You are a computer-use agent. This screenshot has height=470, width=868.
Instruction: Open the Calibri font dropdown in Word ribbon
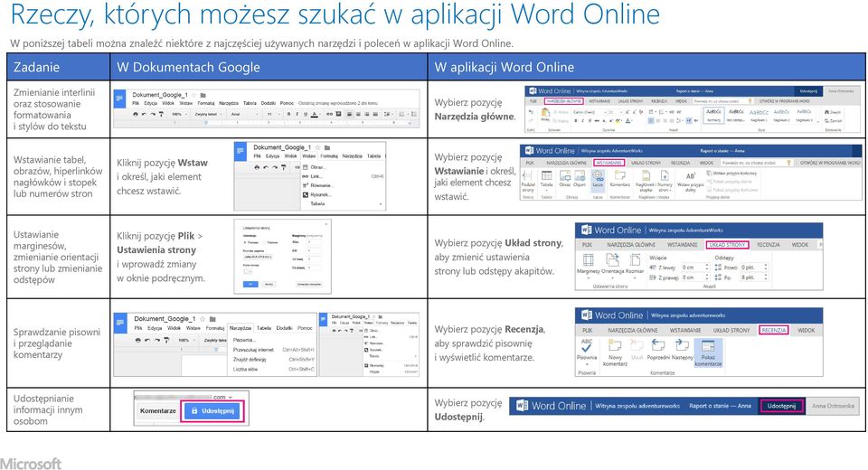pyautogui.click(x=590, y=112)
